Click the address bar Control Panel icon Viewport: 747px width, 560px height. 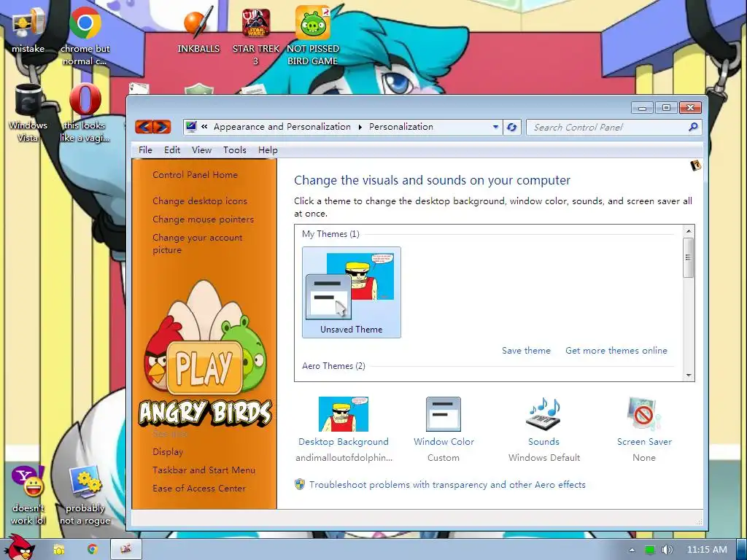click(x=191, y=127)
